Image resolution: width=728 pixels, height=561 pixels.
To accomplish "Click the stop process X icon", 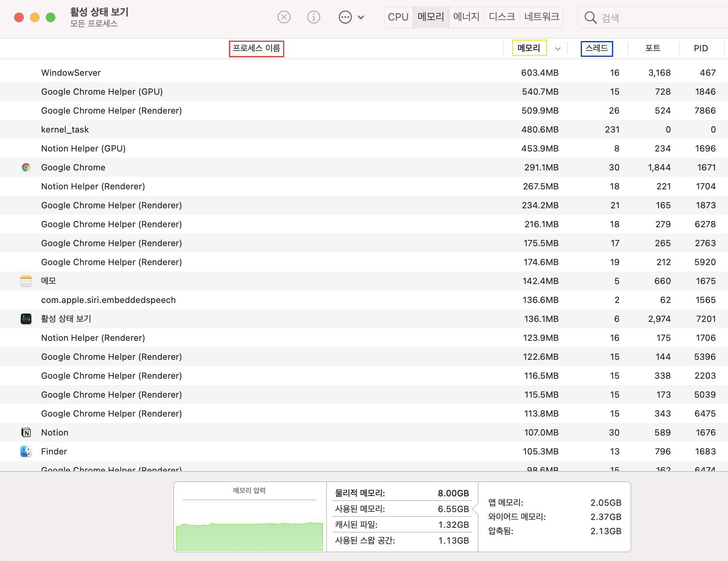I will click(x=284, y=17).
